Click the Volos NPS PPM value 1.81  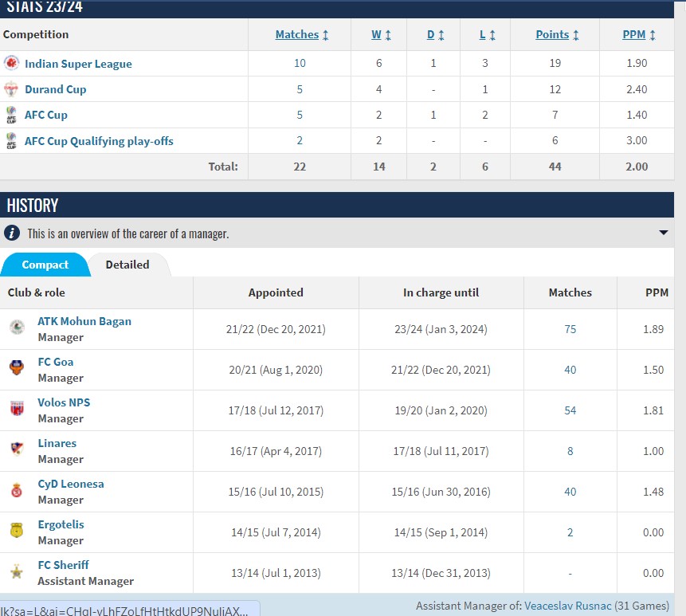653,410
